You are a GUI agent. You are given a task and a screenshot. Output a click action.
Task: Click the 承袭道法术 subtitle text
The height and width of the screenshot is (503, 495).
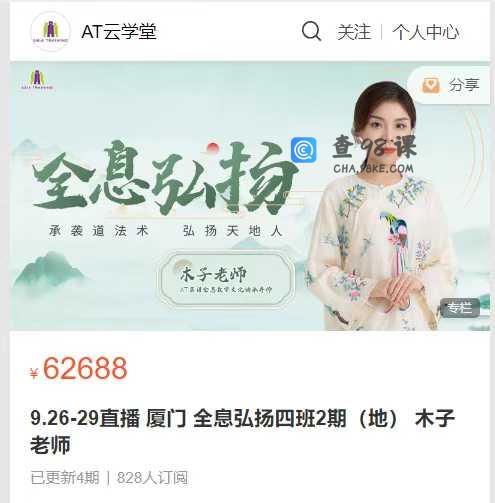99,231
